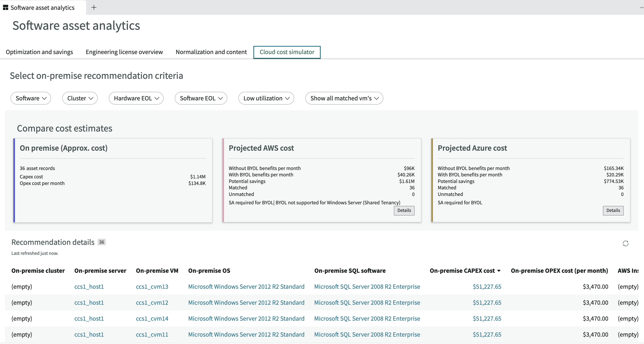
Task: Open the Software filter dropdown
Action: [31, 98]
